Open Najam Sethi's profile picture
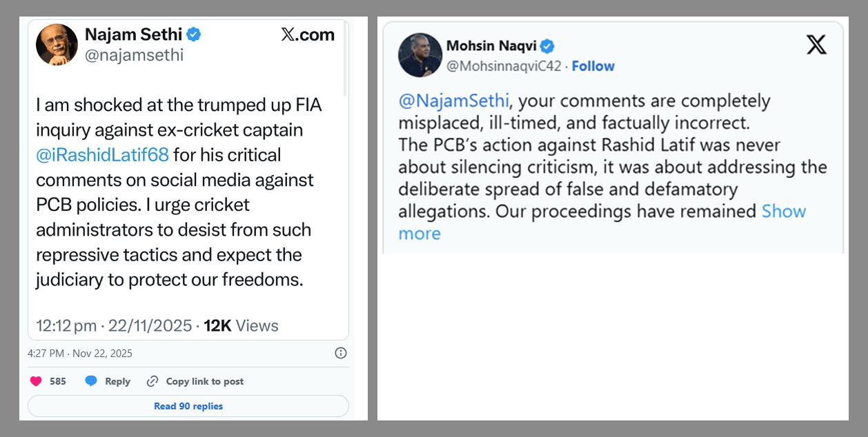The image size is (868, 437). tap(57, 45)
